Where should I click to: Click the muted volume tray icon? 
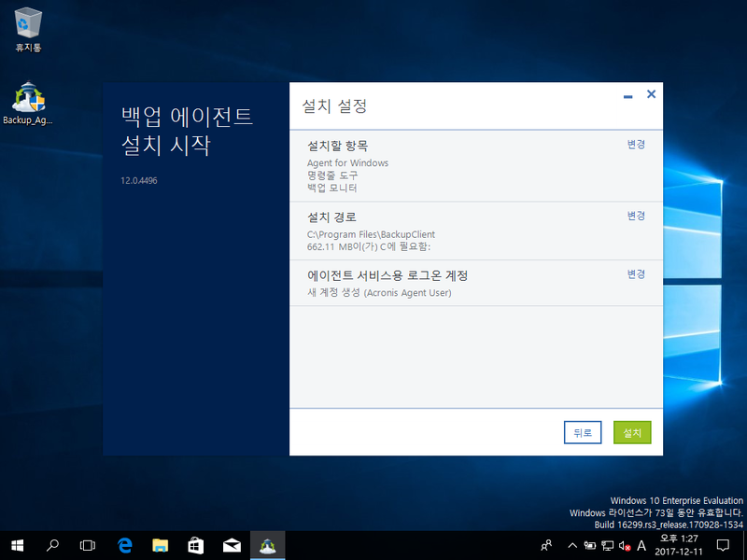coord(625,546)
